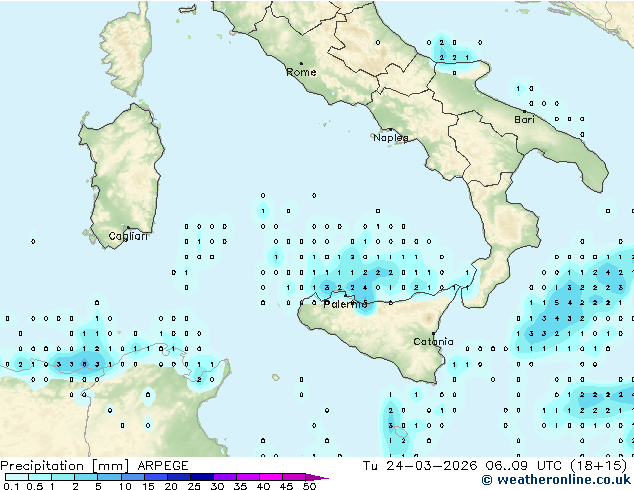Image resolution: width=634 pixels, height=490 pixels.
Task: Select the legend swatch between 30 and 35
Action: point(225,477)
